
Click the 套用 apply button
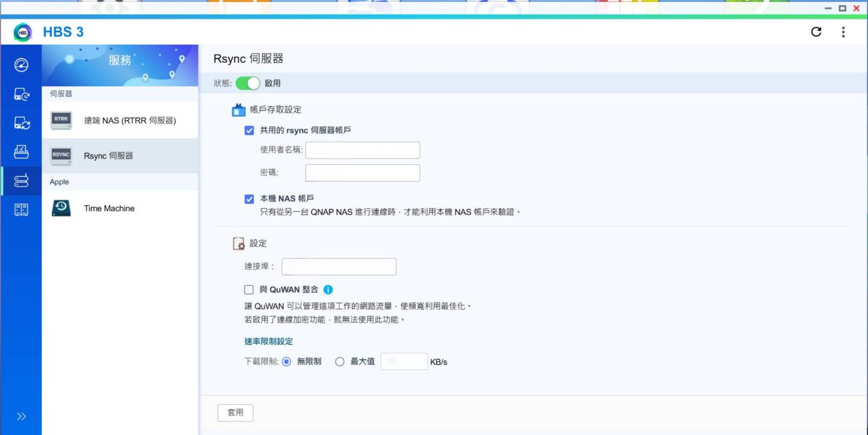click(x=236, y=413)
